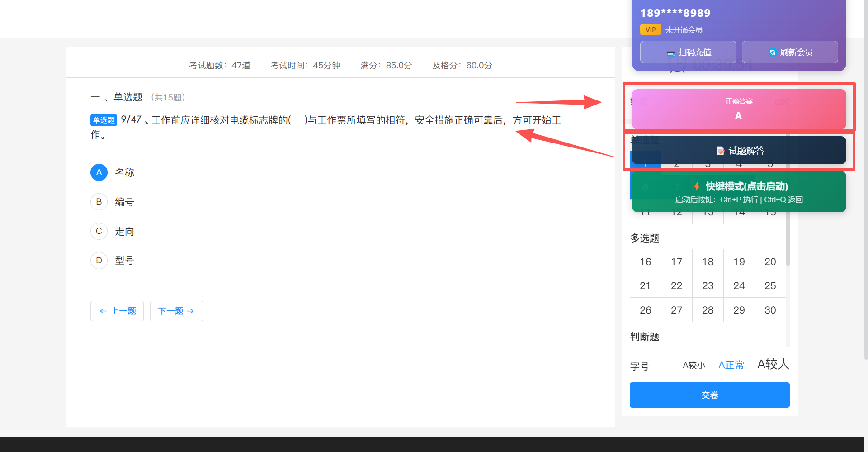
Task: Click the page vertical scrollbar
Action: [x=866, y=181]
